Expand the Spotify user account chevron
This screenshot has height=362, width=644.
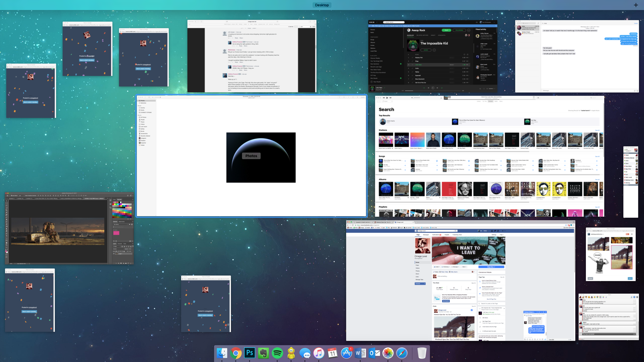point(494,22)
